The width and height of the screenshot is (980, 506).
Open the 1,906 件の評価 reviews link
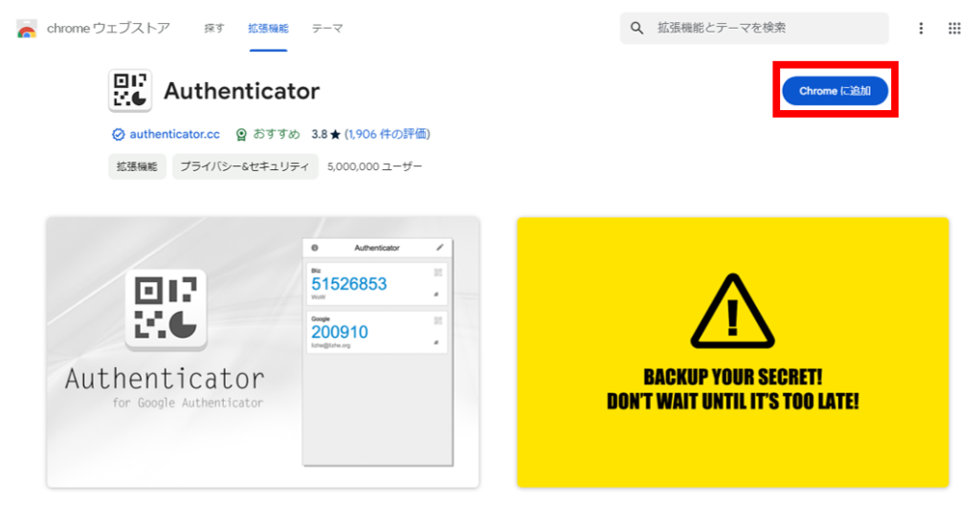388,134
